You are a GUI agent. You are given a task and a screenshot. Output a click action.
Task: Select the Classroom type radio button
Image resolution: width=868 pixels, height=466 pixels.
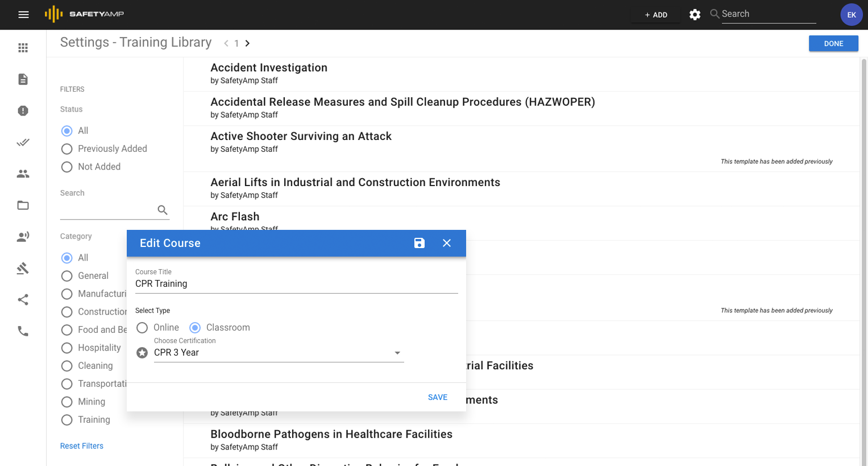pos(194,328)
